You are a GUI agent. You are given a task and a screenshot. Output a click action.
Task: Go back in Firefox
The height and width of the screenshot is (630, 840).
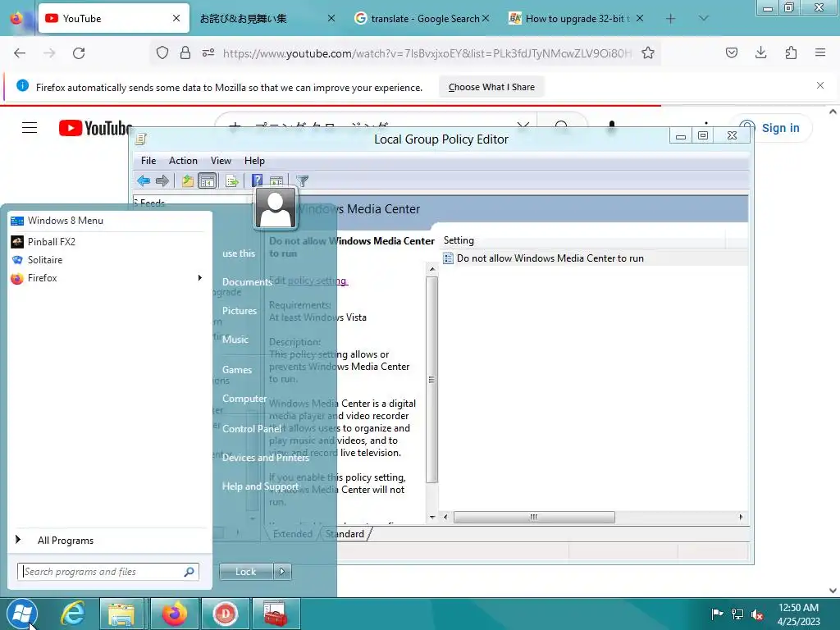(x=20, y=53)
